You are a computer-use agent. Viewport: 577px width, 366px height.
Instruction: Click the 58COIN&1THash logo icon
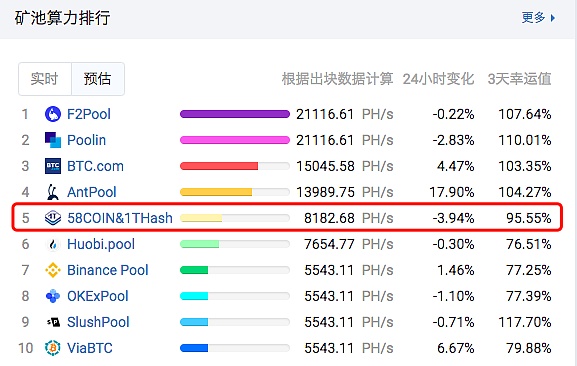53,218
